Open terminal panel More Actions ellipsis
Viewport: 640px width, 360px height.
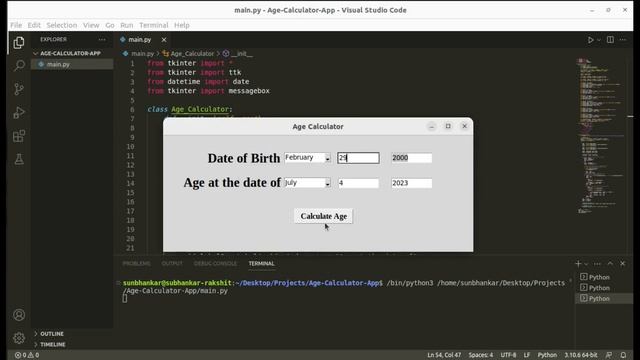(597, 264)
